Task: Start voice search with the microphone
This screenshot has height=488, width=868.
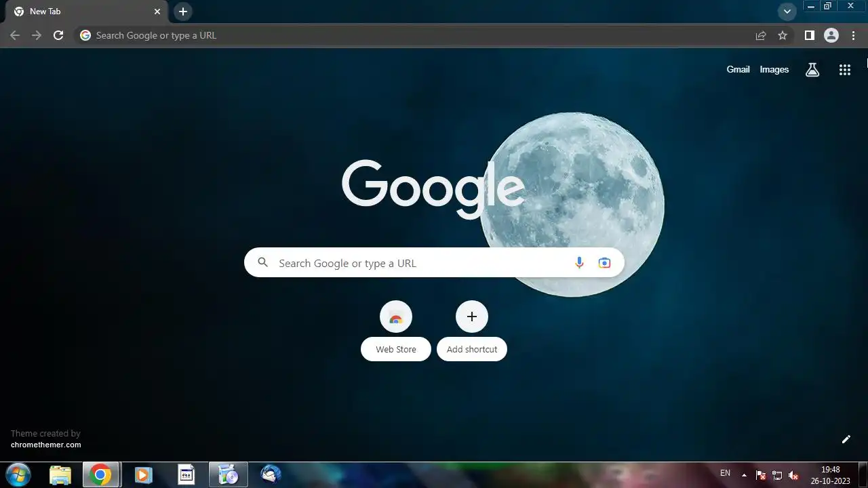Action: point(579,263)
